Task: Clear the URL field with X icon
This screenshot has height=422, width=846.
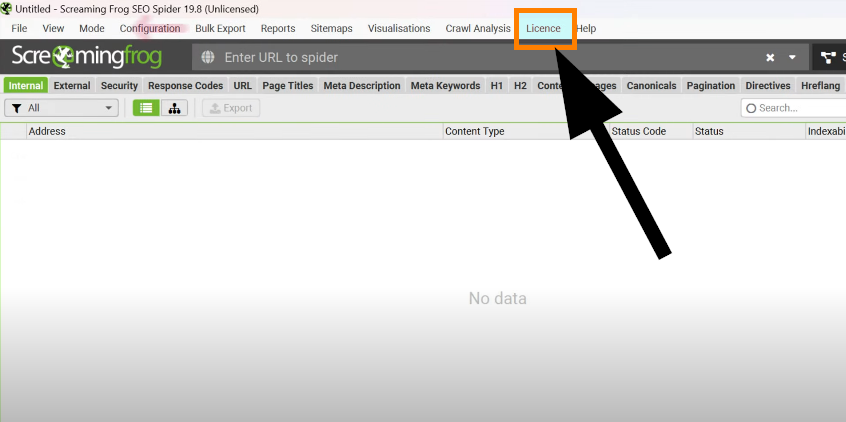Action: tap(770, 58)
